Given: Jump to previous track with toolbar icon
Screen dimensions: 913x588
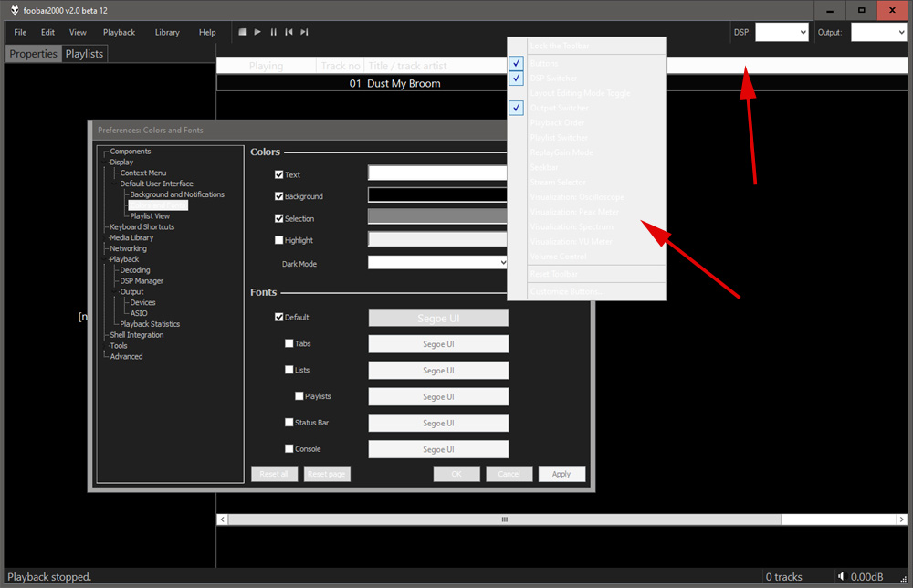Looking at the screenshot, I should [x=289, y=32].
